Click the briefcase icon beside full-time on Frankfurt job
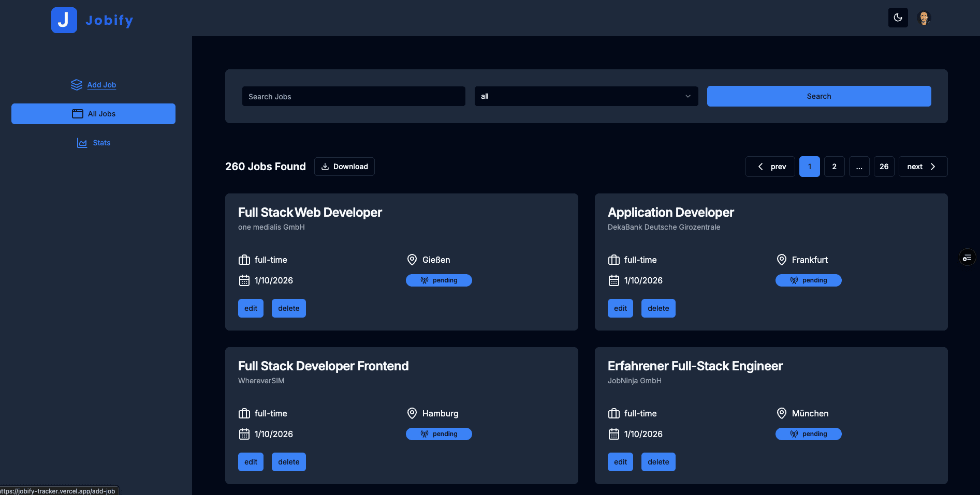 click(x=613, y=260)
